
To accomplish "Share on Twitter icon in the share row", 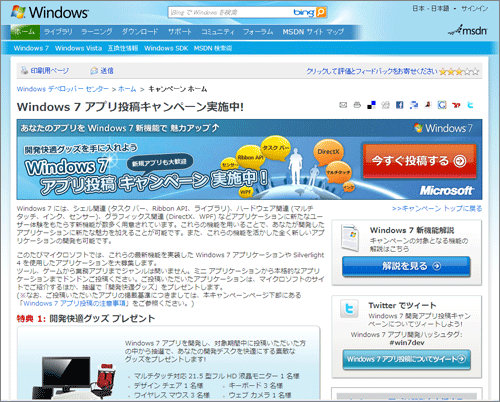I will pyautogui.click(x=470, y=105).
